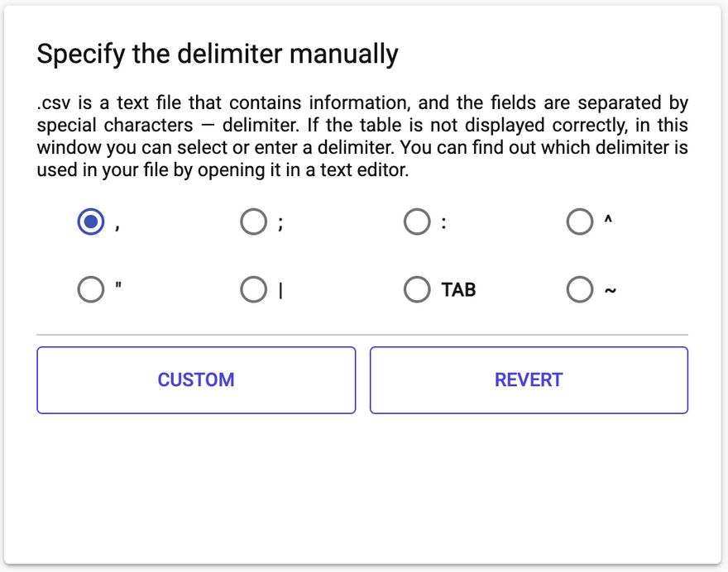Click the semicolon character label
Screen dimensions: 728x572
click(x=280, y=224)
